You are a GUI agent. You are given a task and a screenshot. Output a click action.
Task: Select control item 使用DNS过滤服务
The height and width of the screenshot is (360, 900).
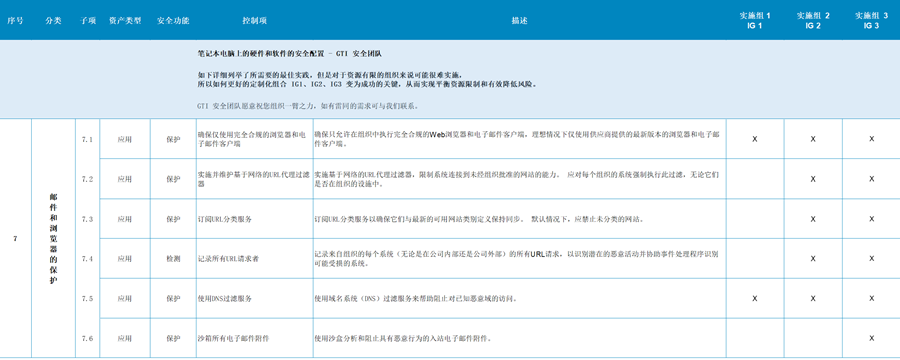[x=224, y=299]
